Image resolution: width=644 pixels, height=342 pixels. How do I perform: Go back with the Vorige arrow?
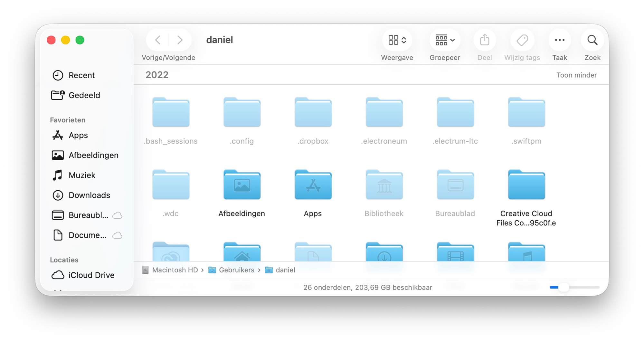(158, 40)
